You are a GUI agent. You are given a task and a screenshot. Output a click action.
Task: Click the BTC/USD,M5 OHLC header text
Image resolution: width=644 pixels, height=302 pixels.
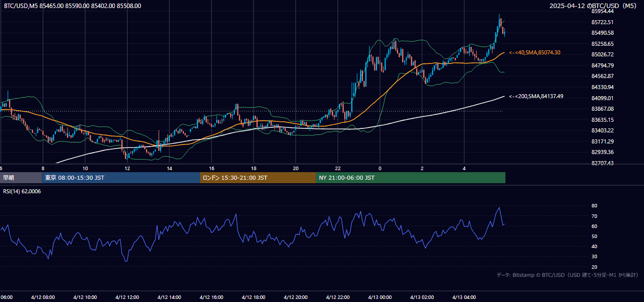point(73,6)
